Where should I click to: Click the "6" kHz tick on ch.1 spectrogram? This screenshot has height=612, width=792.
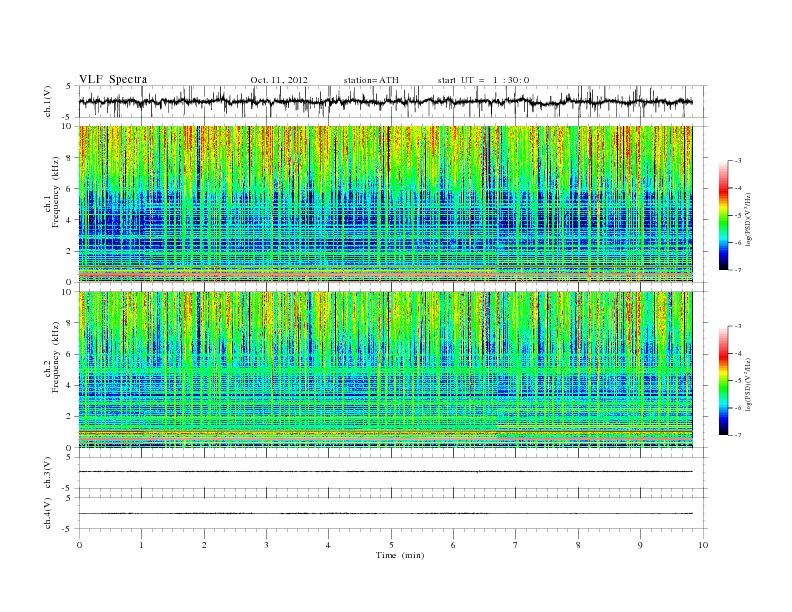point(70,189)
